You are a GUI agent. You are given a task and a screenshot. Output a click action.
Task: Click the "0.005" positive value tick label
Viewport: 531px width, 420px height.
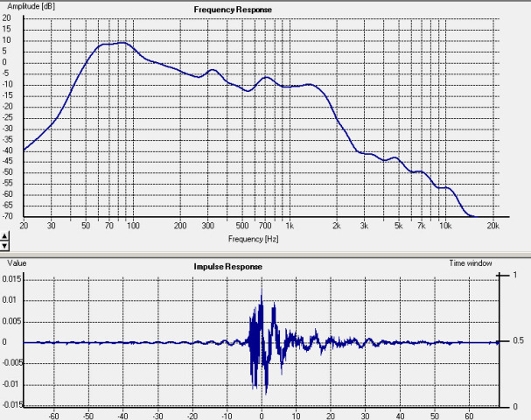(x=11, y=321)
